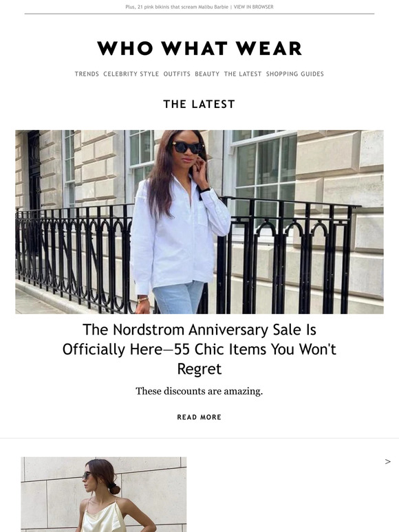Open the satin camisole photo thumbnail
399x532 pixels.
coord(104,494)
